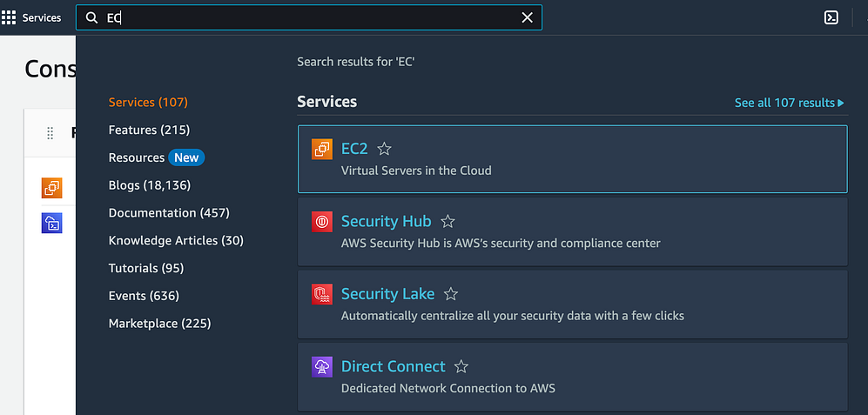Image resolution: width=868 pixels, height=415 pixels.
Task: Click the search magnifier icon
Action: [x=91, y=17]
